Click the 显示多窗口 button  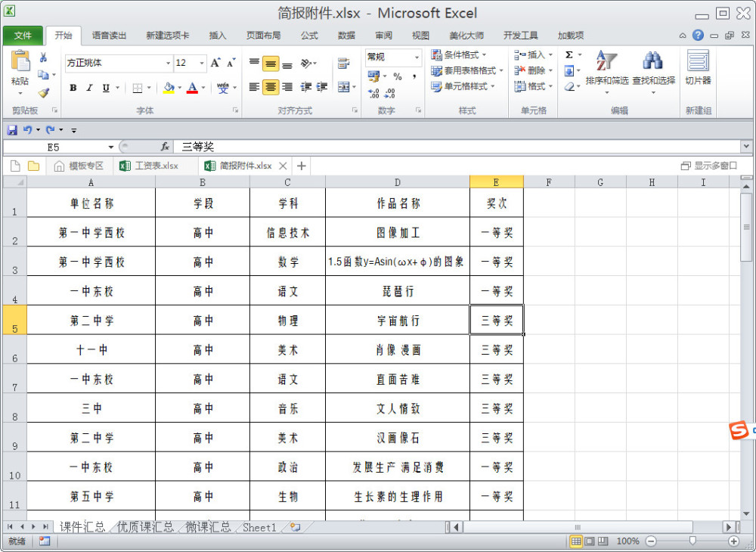click(x=708, y=166)
